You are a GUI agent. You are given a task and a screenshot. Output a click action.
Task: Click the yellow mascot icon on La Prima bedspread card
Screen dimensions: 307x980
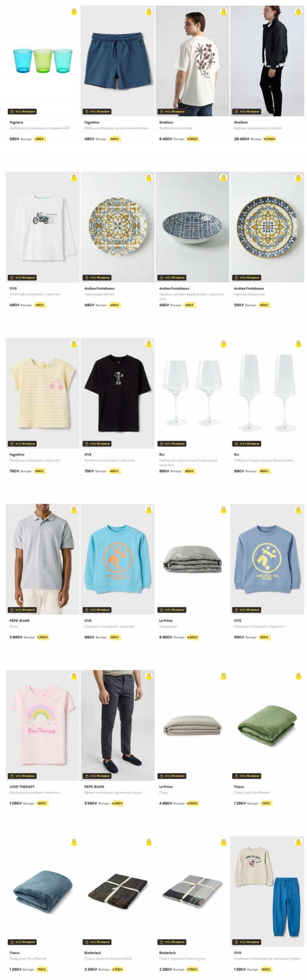click(224, 510)
